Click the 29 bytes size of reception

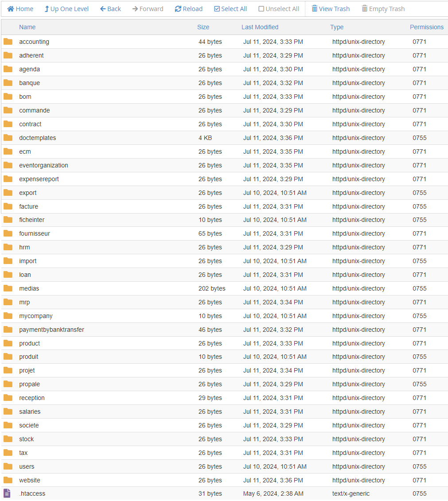210,398
